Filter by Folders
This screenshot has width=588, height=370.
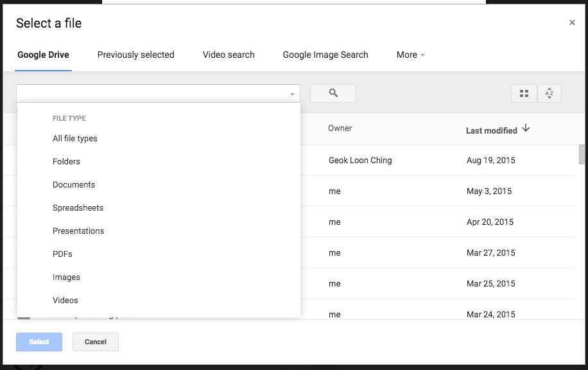pyautogui.click(x=66, y=162)
